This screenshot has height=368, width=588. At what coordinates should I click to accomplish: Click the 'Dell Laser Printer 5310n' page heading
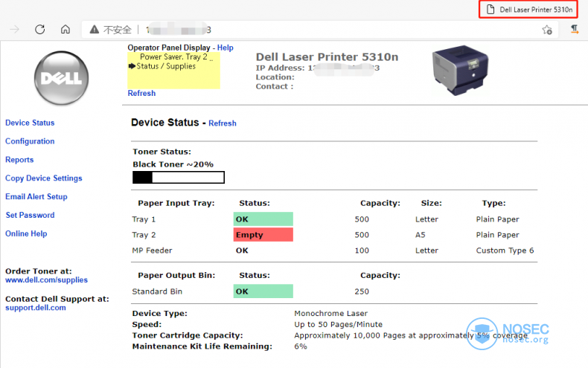[x=327, y=57]
